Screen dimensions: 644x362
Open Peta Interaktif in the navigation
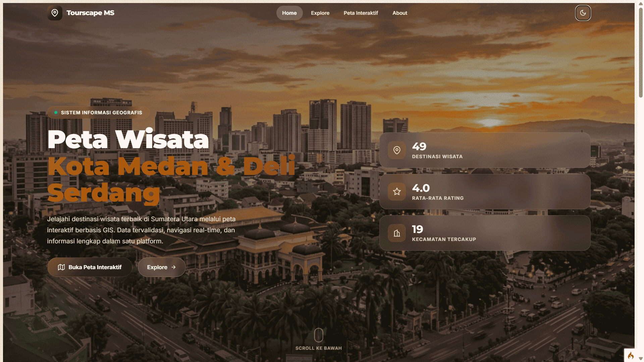pos(361,13)
